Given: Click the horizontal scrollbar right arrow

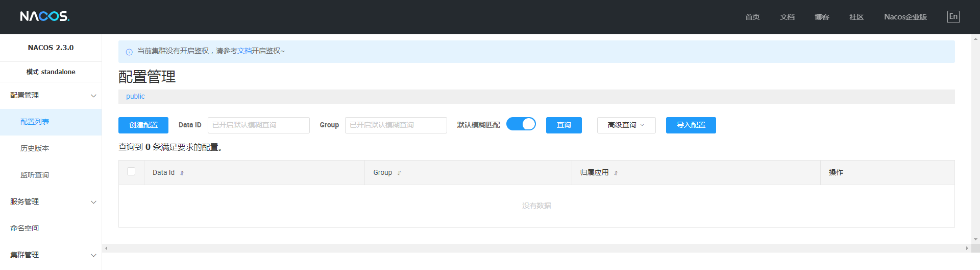Looking at the screenshot, I should (967, 248).
